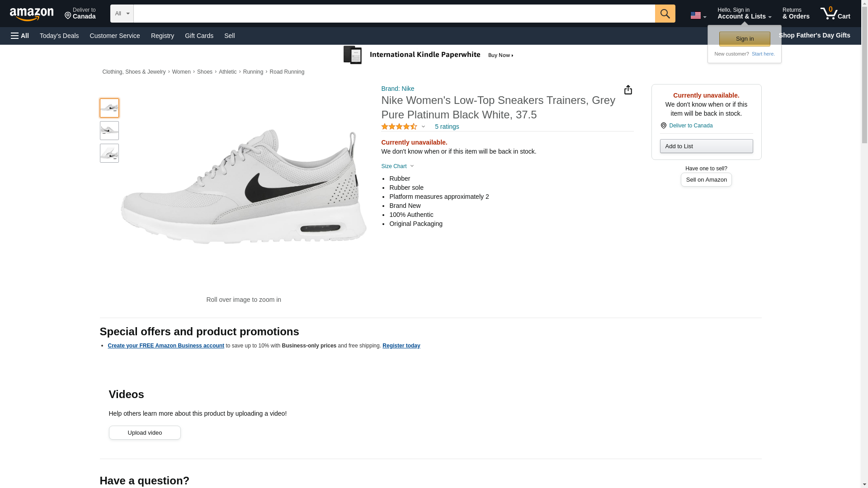868x488 pixels.
Task: Click the star rating icons
Action: (399, 127)
